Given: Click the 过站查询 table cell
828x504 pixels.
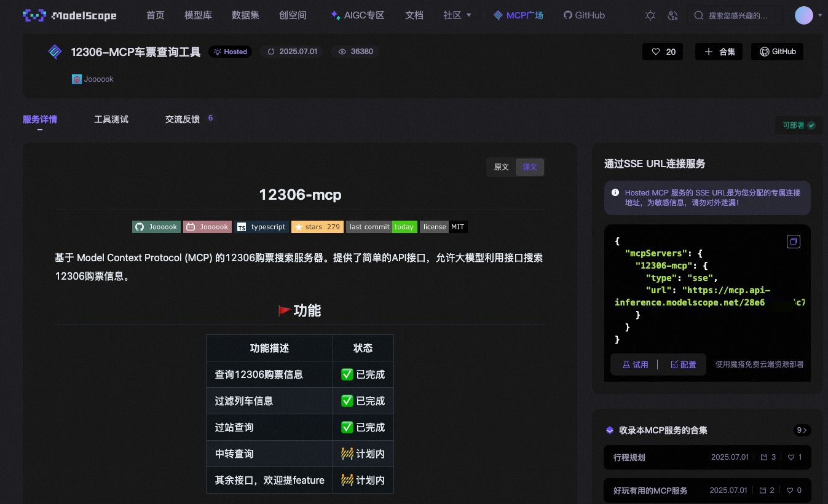Looking at the screenshot, I should click(269, 427).
